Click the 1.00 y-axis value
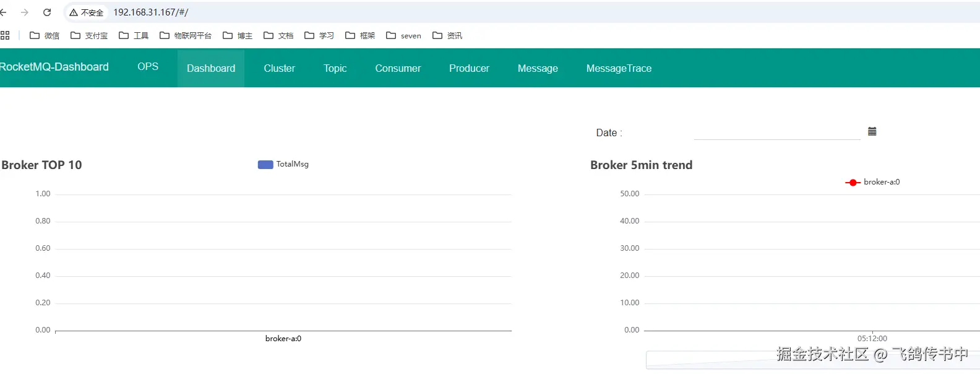Viewport: 980px width, 374px height. (x=43, y=194)
